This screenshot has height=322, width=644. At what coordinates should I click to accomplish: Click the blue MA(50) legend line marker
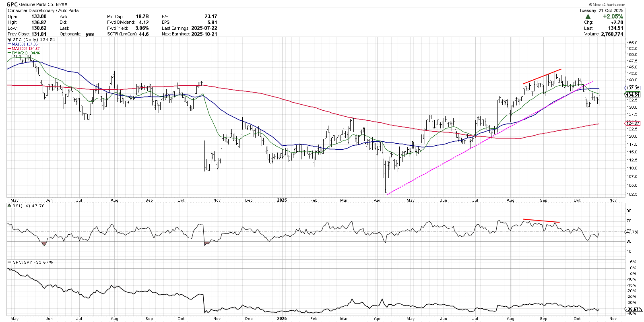coord(10,44)
